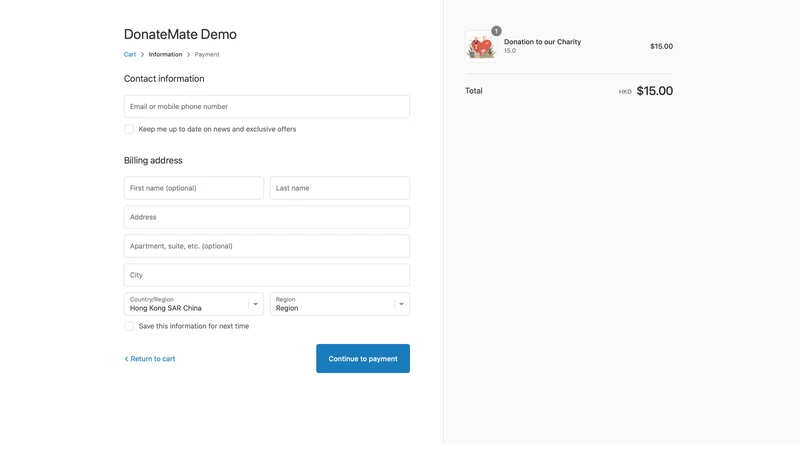
Task: Click Continue to payment button
Action: (x=363, y=359)
